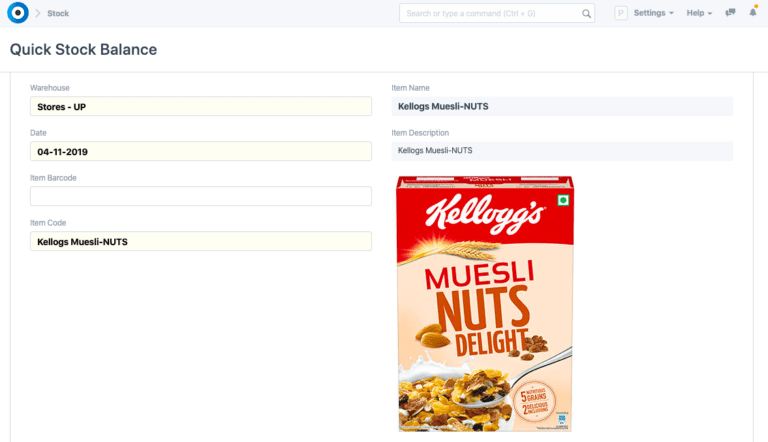Focus the command search bar

click(x=489, y=13)
